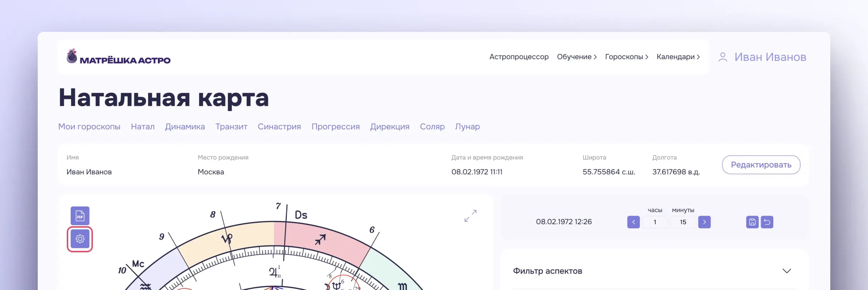This screenshot has height=290, width=868.
Task: Switch to Синастрия tab
Action: 279,127
